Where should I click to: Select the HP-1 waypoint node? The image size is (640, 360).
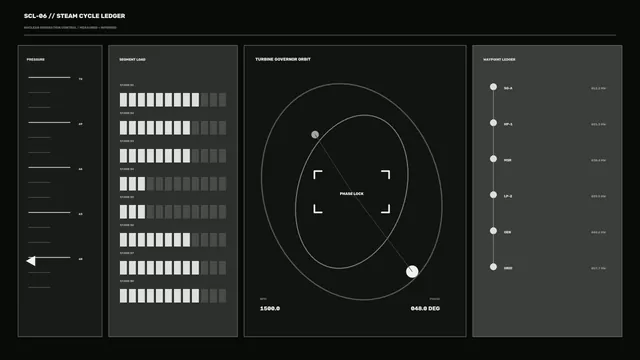(x=493, y=123)
